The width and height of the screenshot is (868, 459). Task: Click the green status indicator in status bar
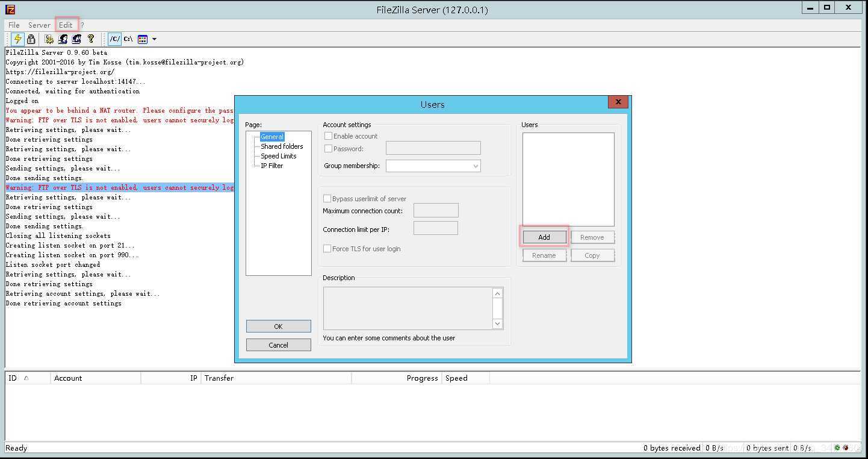click(x=837, y=448)
